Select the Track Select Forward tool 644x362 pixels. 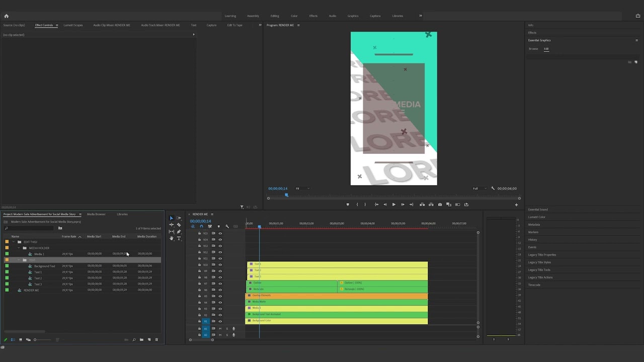pyautogui.click(x=179, y=218)
